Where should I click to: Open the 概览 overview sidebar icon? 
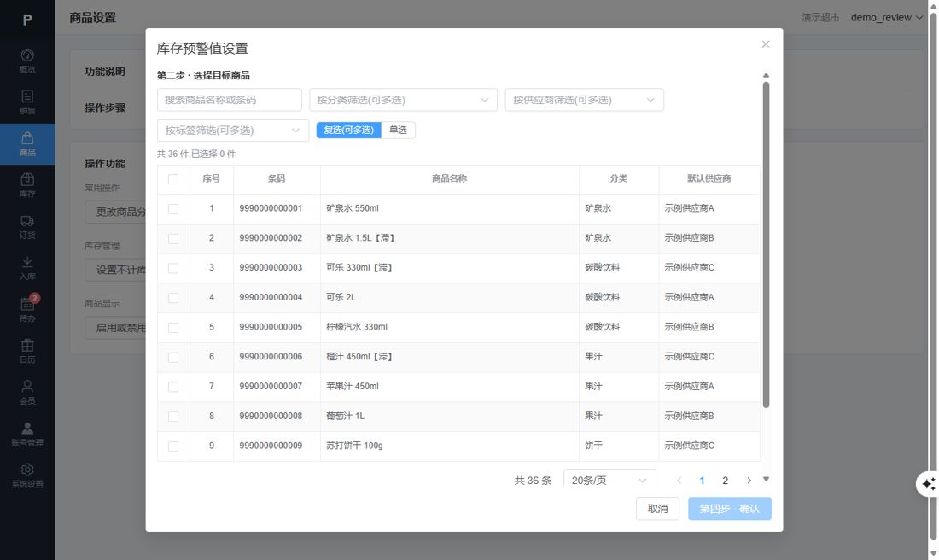(27, 61)
